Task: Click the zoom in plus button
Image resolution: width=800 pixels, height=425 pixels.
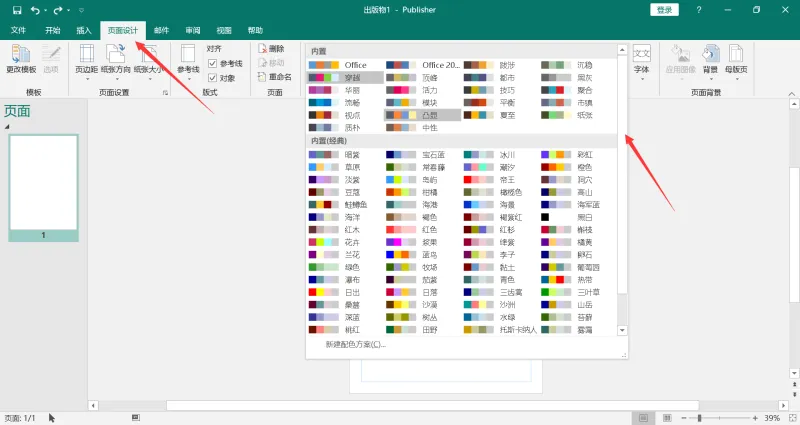Action: 755,418
